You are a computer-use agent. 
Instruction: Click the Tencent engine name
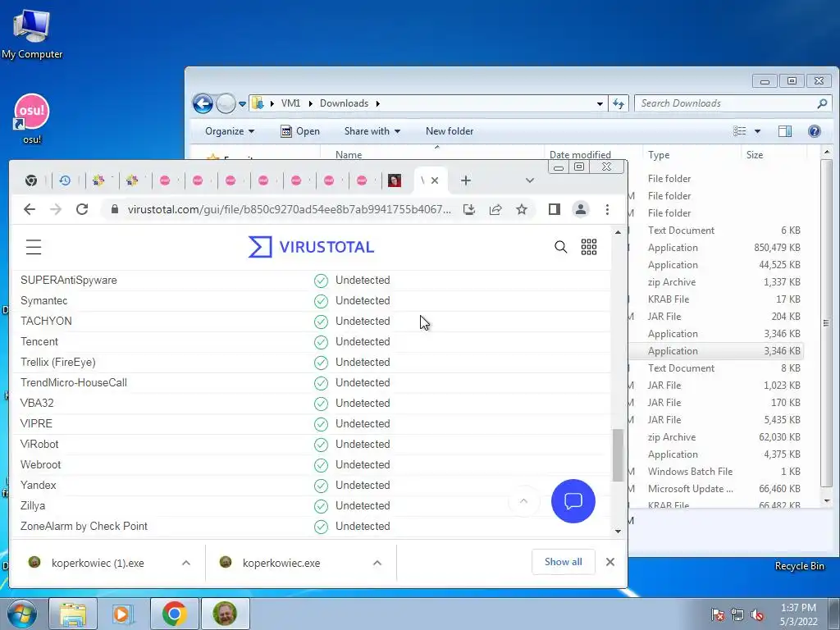coord(39,342)
